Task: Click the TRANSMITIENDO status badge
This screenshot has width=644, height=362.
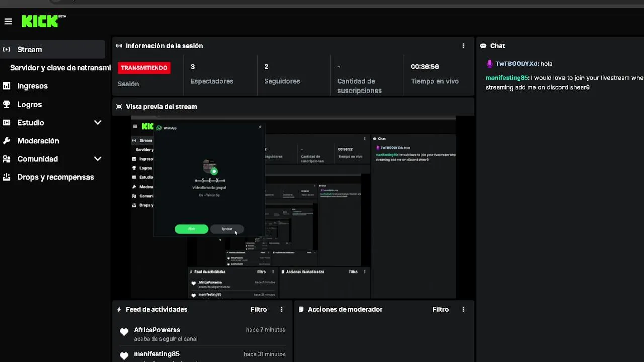Action: coord(144,68)
